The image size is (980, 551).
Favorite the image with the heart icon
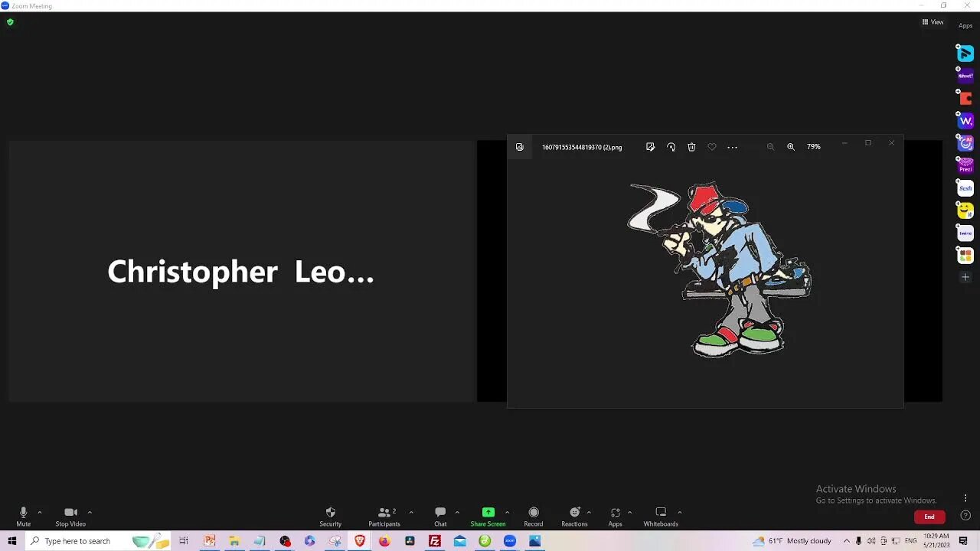pyautogui.click(x=712, y=147)
